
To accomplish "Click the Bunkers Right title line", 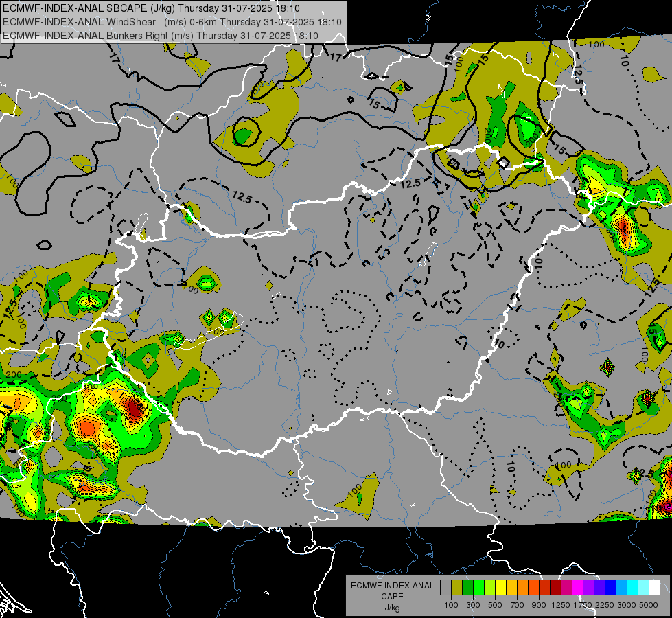I will click(x=161, y=36).
